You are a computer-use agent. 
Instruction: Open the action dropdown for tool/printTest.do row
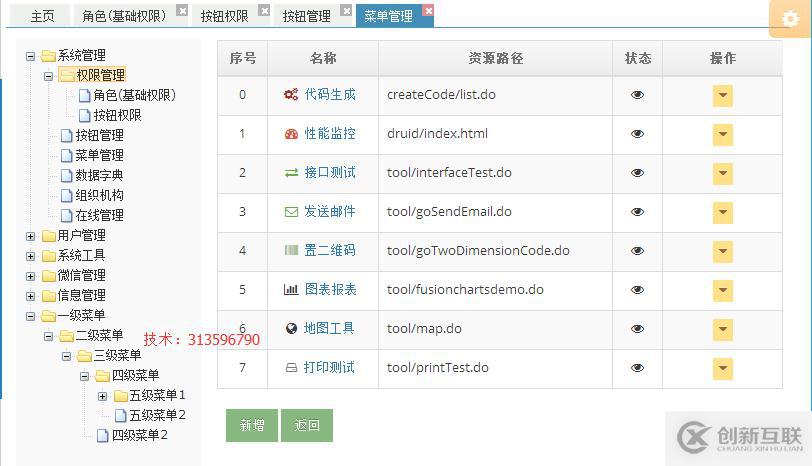722,369
